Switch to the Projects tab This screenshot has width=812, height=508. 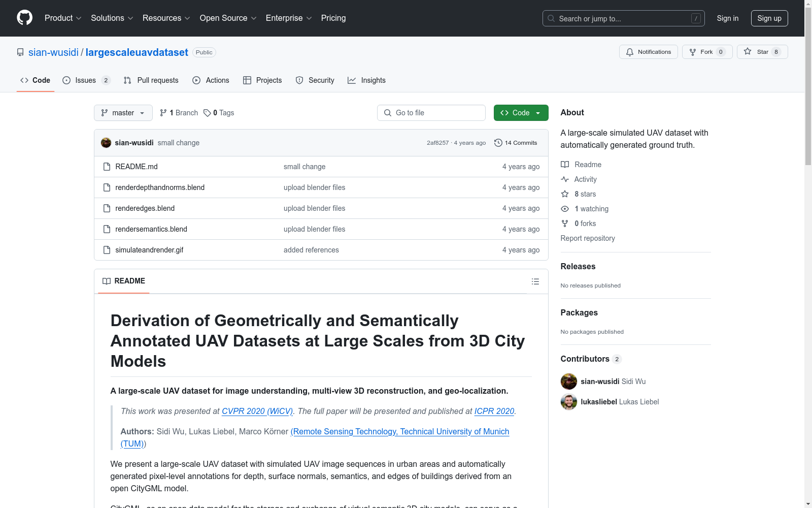click(262, 80)
